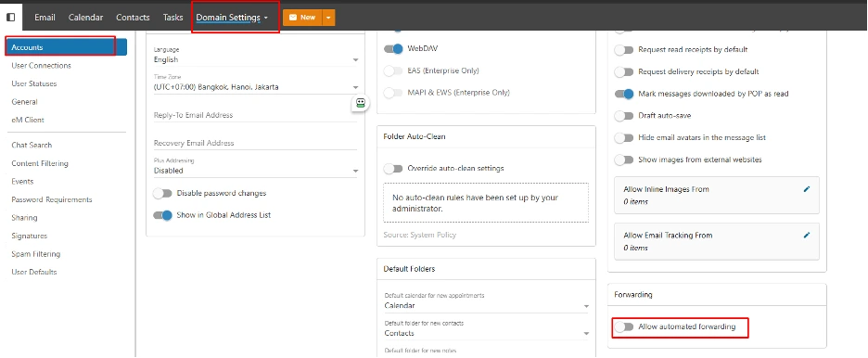This screenshot has height=358, width=868.
Task: Click the Recovery Email Address field
Action: (x=256, y=143)
